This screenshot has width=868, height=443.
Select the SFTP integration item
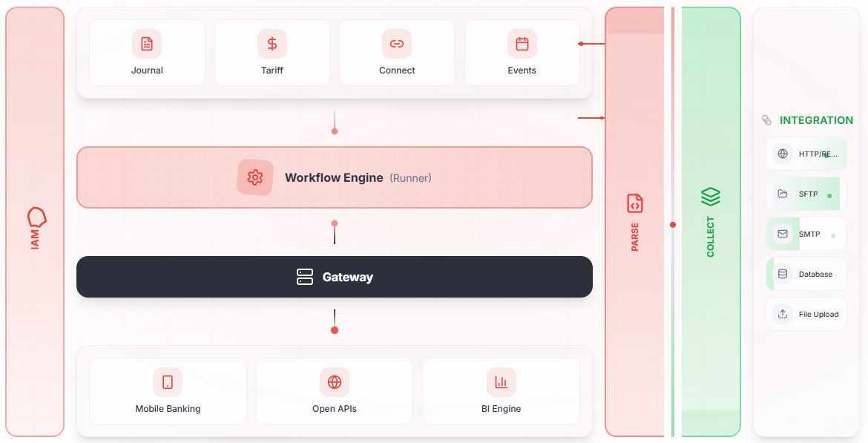pyautogui.click(x=806, y=194)
